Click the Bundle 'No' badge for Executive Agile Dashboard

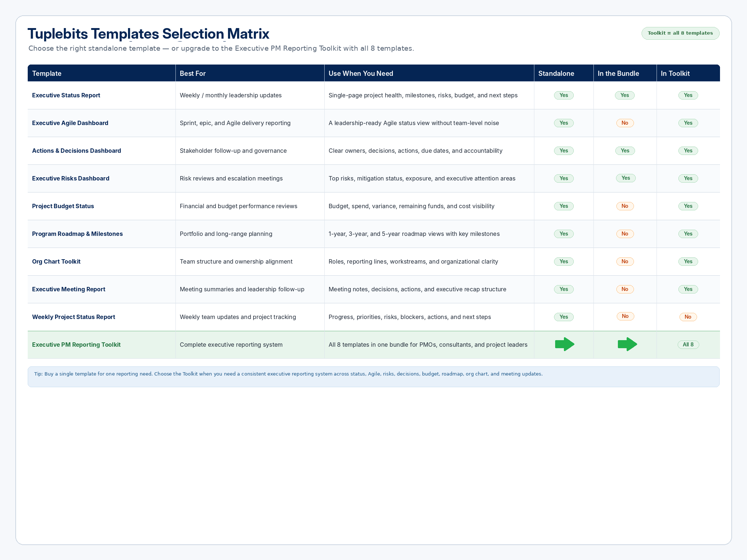pos(625,123)
